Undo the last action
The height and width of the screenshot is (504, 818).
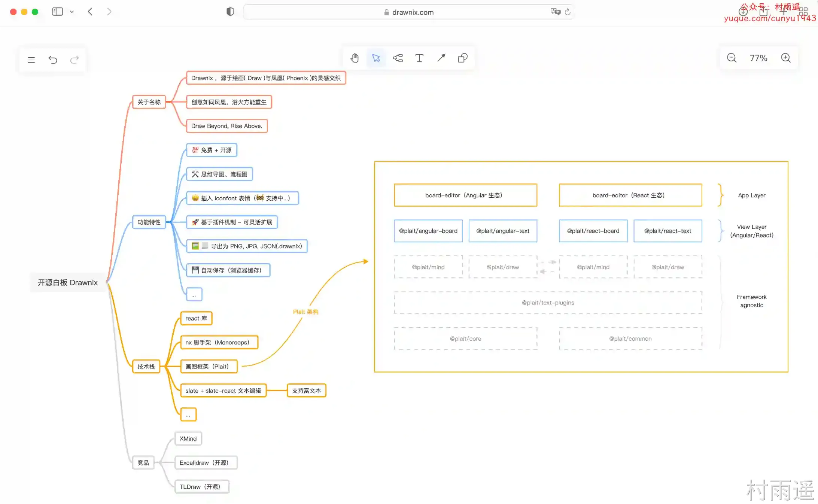(x=53, y=60)
